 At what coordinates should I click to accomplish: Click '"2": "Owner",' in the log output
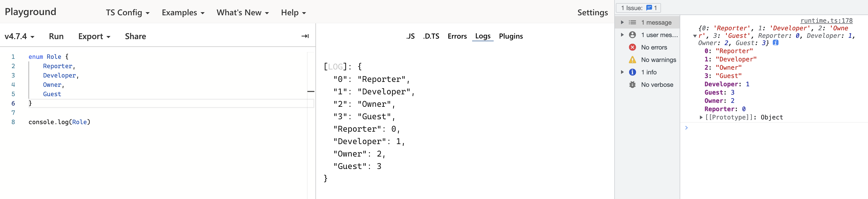pos(364,104)
